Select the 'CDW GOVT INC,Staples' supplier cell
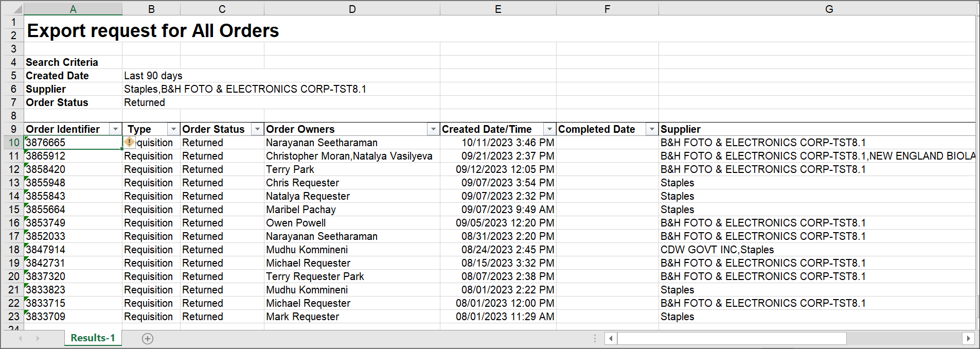Viewport: 980px width, 349px height. coord(817,250)
